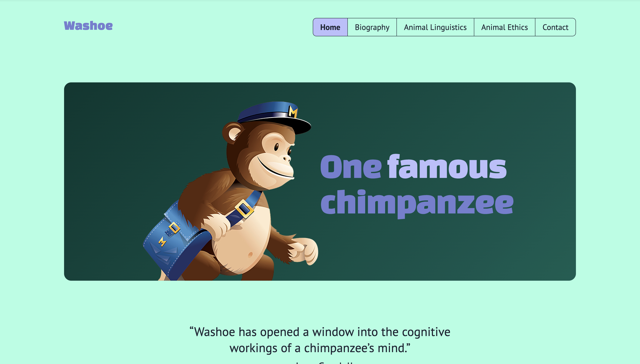The width and height of the screenshot is (640, 364).
Task: Open the Animal Linguistics section
Action: pos(435,27)
